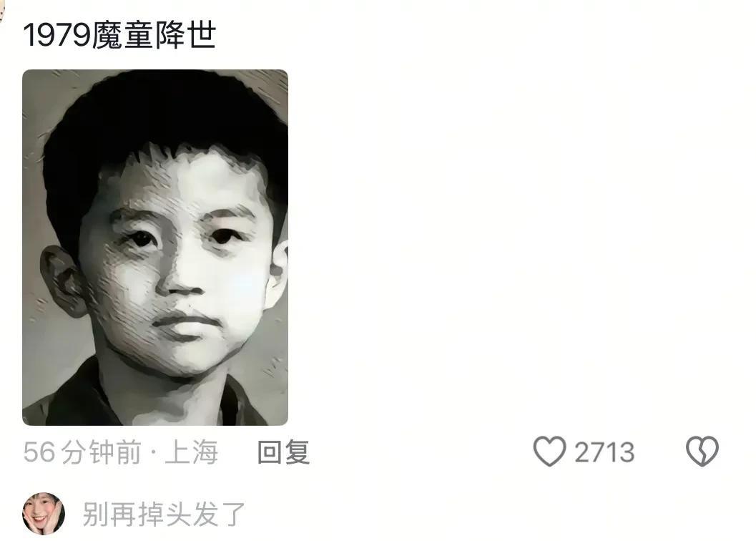This screenshot has width=756, height=541.
Task: Tap the 56分钟前 timestamp
Action: 82,452
